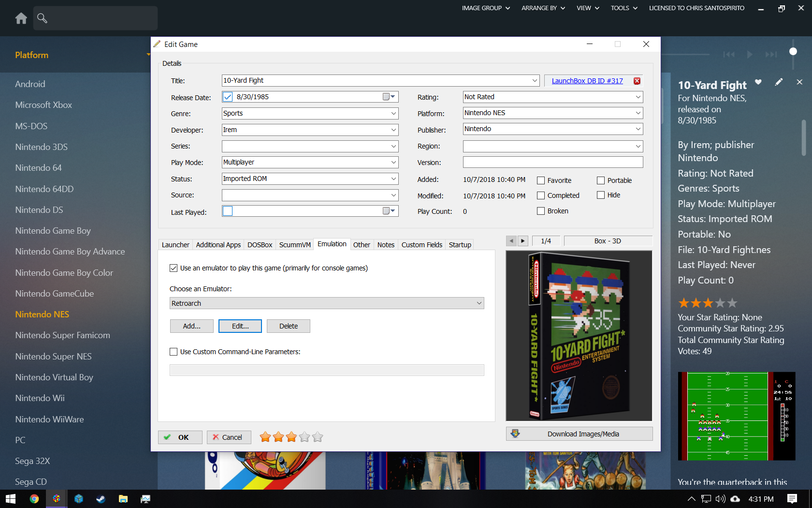
Task: Show next image with right arrow
Action: 523,241
